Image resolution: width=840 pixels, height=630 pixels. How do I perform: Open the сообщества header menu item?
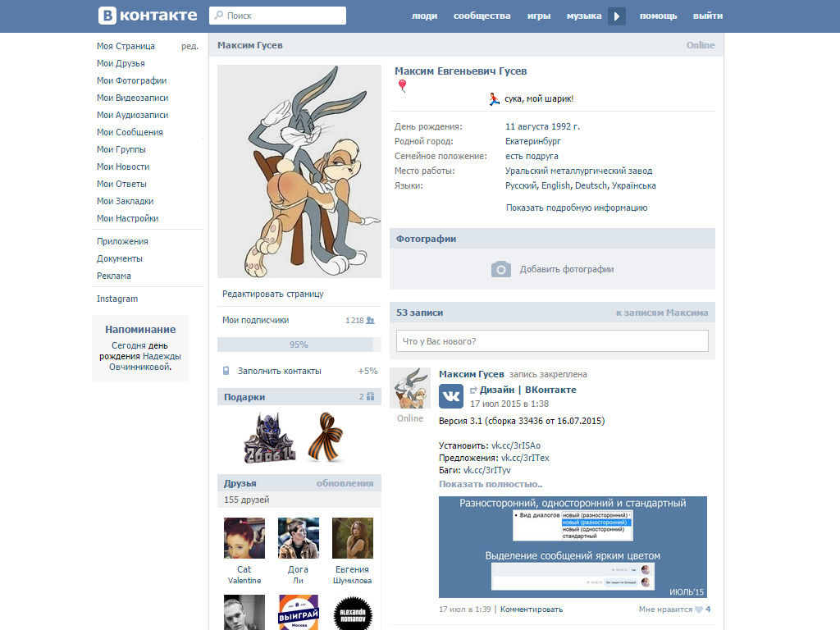(x=482, y=16)
